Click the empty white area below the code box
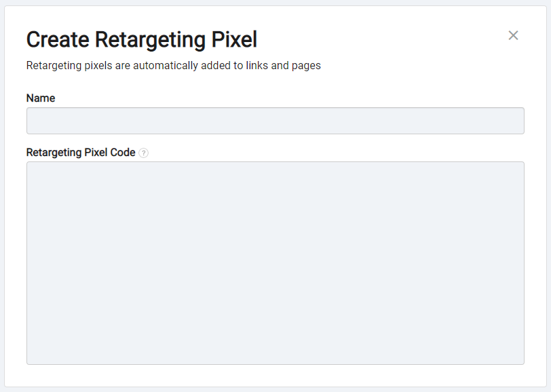 click(x=275, y=376)
